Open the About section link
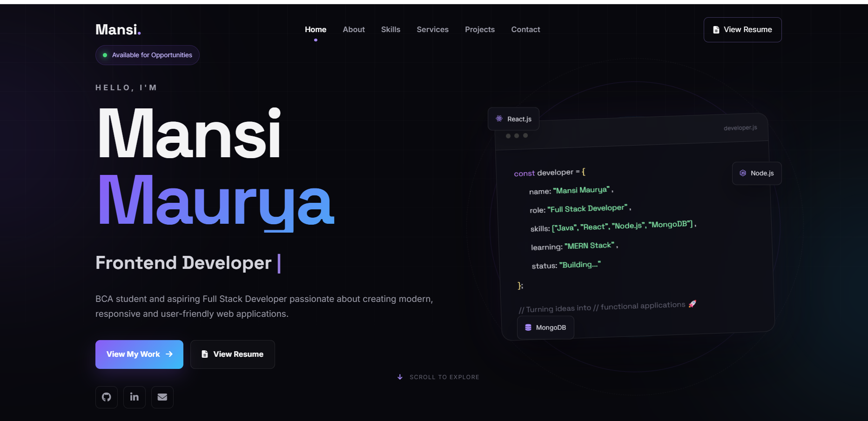 [354, 29]
